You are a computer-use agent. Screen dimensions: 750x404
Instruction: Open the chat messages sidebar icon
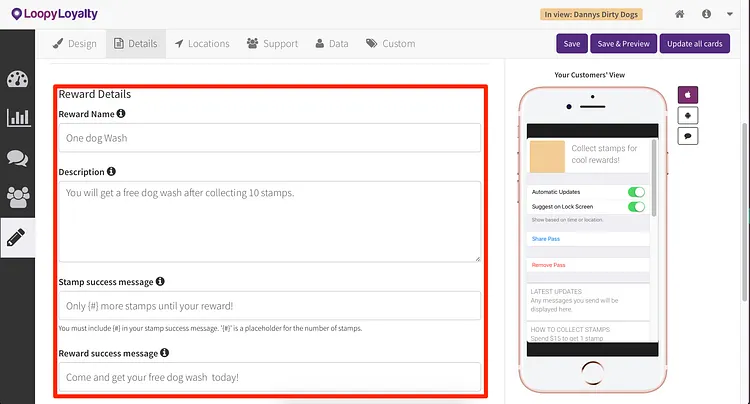pyautogui.click(x=17, y=158)
